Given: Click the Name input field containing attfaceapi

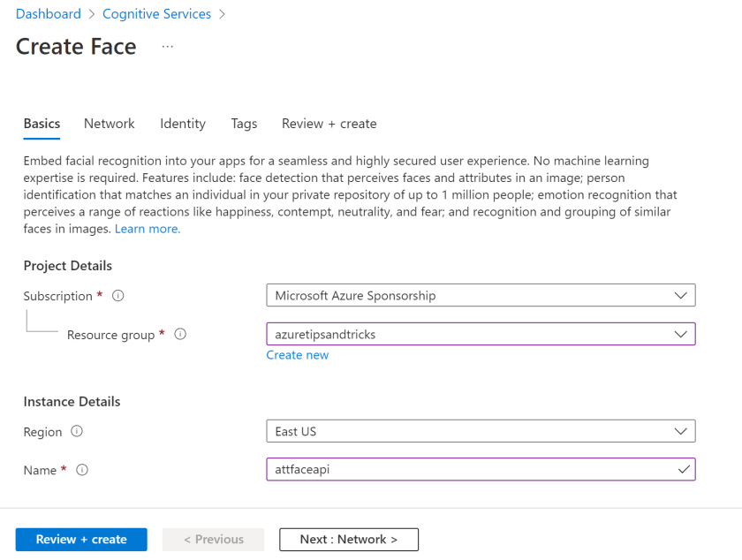Looking at the screenshot, I should click(x=468, y=470).
